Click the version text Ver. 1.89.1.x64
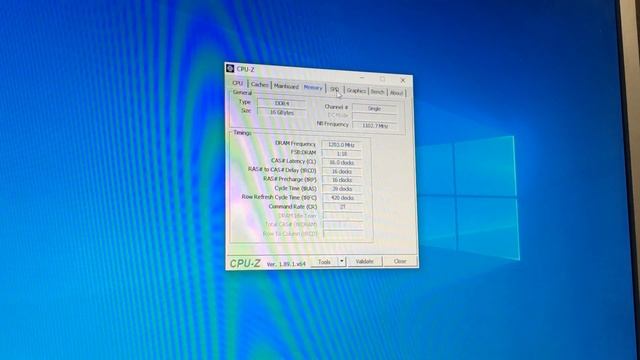 click(286, 264)
